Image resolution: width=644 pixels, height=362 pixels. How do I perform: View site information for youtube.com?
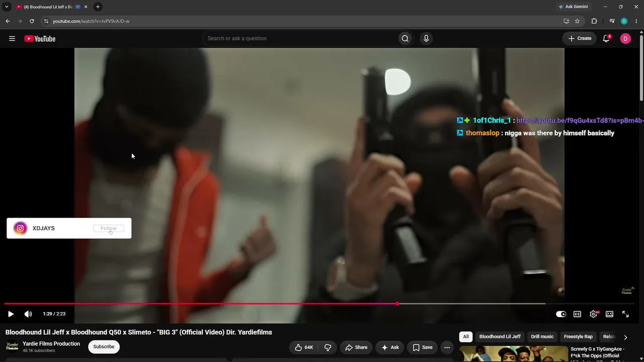46,21
